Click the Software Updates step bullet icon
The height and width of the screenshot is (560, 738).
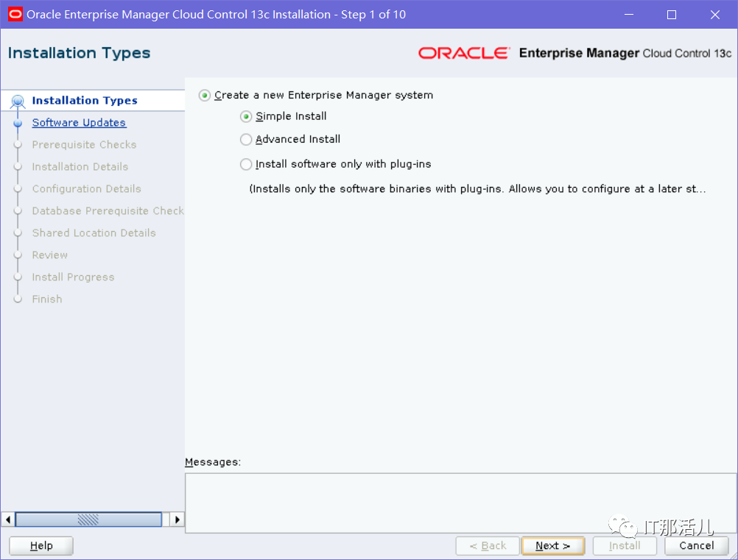[18, 123]
